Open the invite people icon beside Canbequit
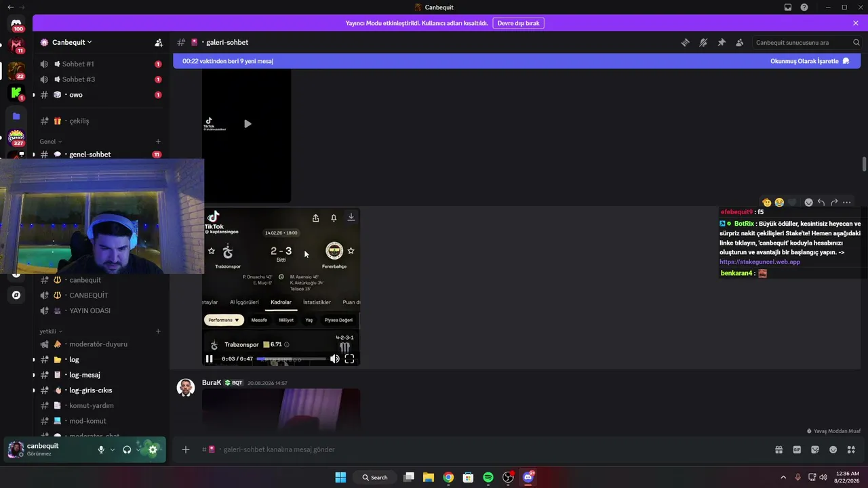Image resolution: width=868 pixels, height=488 pixels. [x=159, y=42]
